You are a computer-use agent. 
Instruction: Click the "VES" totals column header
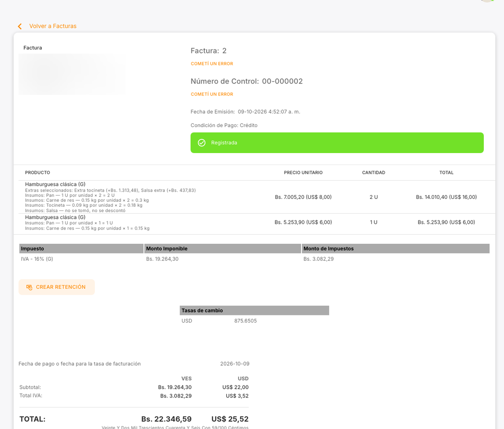click(186, 379)
